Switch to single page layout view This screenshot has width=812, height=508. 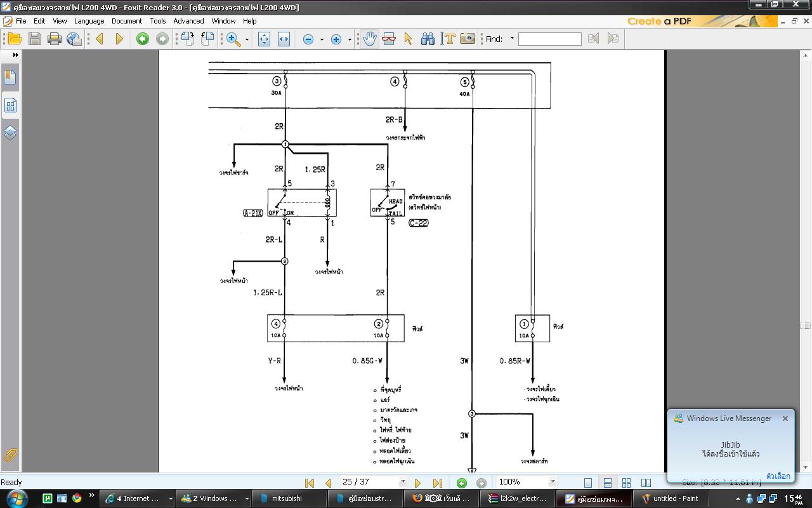click(588, 483)
